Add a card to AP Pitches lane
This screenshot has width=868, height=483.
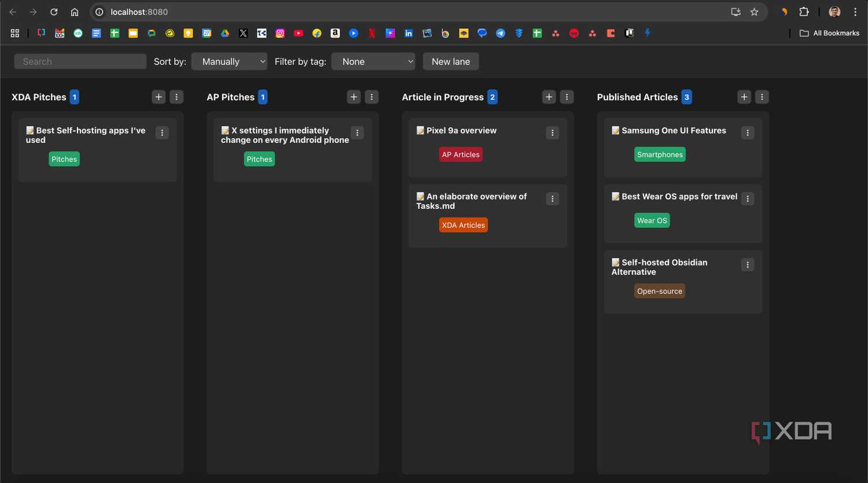pyautogui.click(x=354, y=97)
